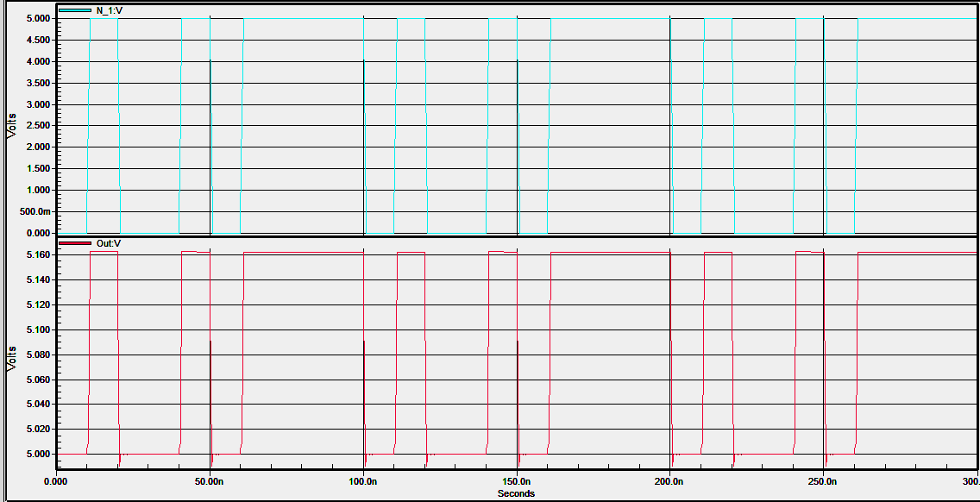Click the 500.0m voltage tick label
Image resolution: width=980 pixels, height=502 pixels.
[37, 211]
